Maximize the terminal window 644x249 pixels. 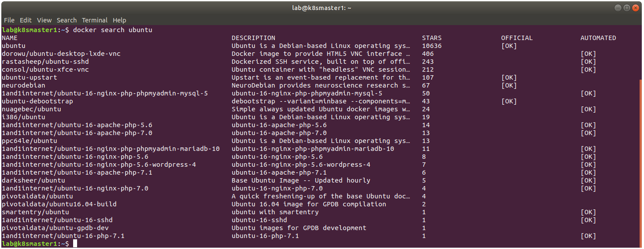627,8
